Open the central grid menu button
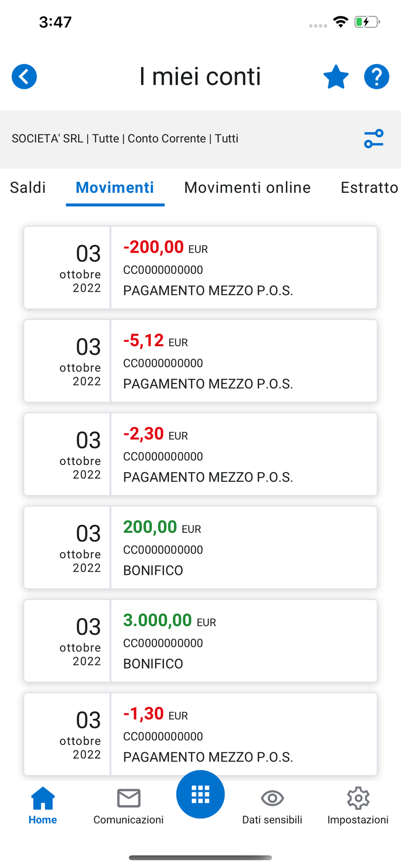This screenshot has height=868, width=401. click(200, 794)
